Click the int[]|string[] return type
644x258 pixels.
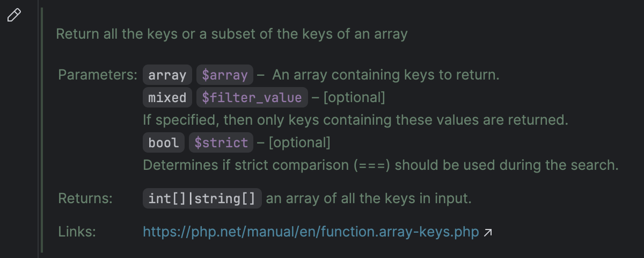202,198
